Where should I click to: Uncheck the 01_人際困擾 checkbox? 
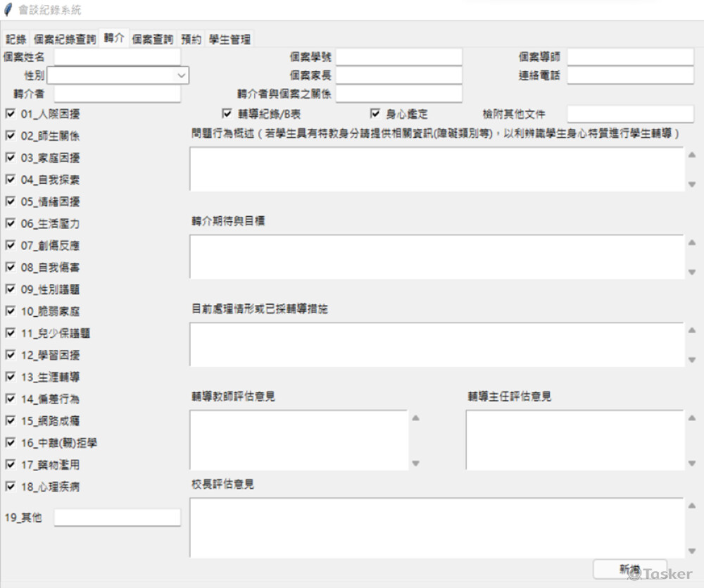click(x=11, y=113)
